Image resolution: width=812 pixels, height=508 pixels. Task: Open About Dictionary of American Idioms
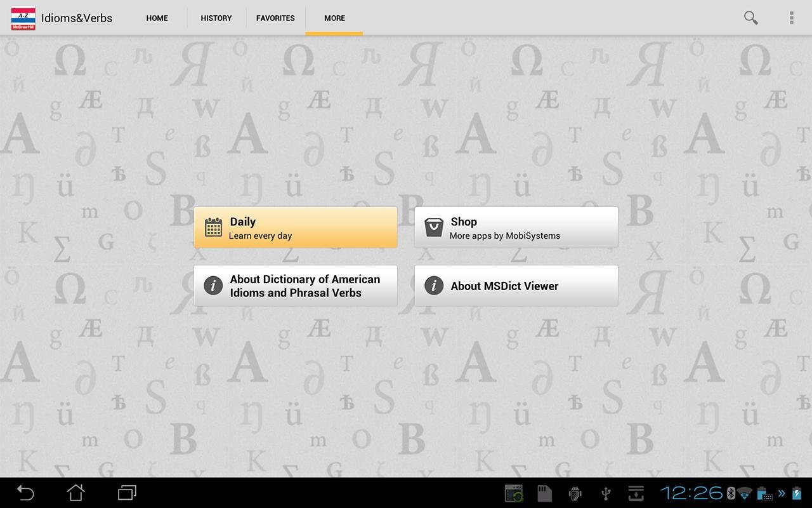(296, 286)
